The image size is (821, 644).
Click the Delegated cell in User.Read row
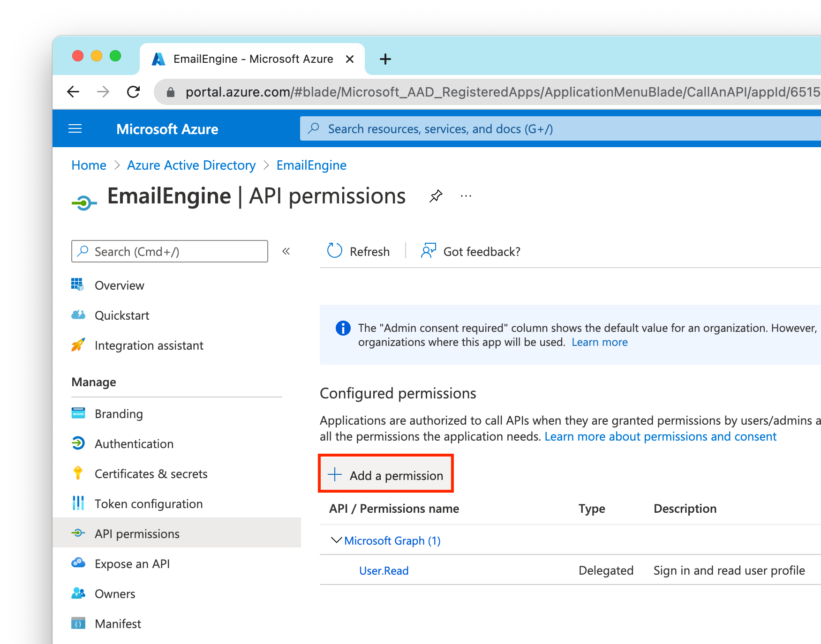coord(606,570)
